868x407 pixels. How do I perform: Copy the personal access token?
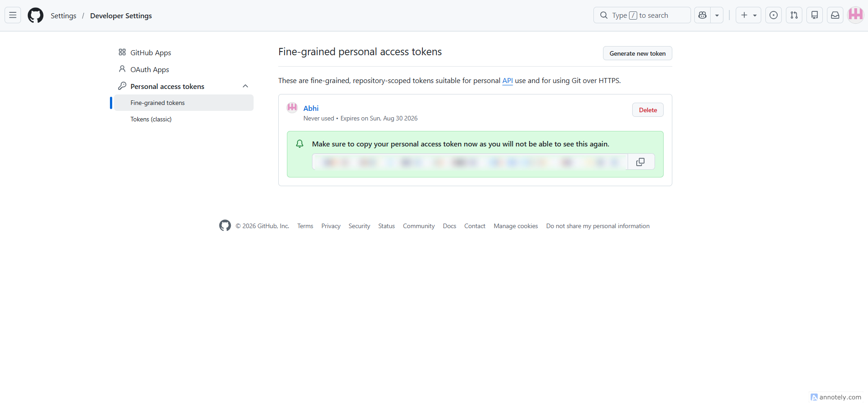(x=640, y=162)
